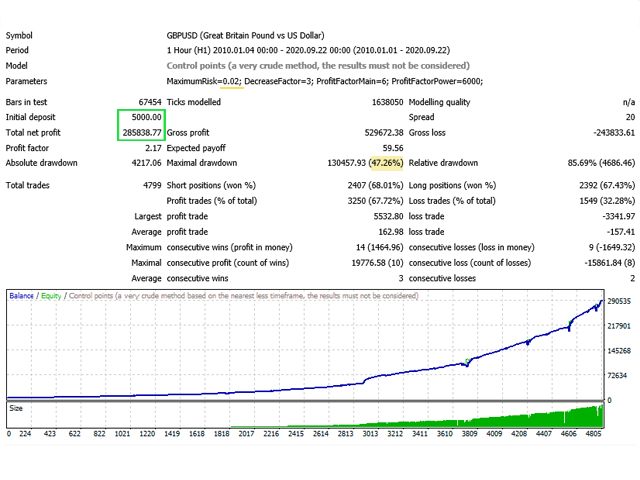The image size is (640, 480).
Task: Click the Long positions value 2392 (67.43%)
Action: tap(607, 185)
